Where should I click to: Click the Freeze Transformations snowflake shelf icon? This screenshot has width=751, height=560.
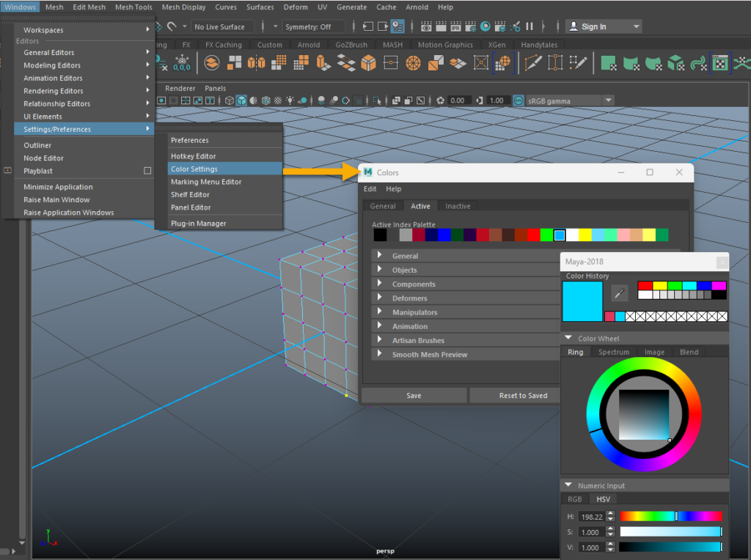click(182, 62)
